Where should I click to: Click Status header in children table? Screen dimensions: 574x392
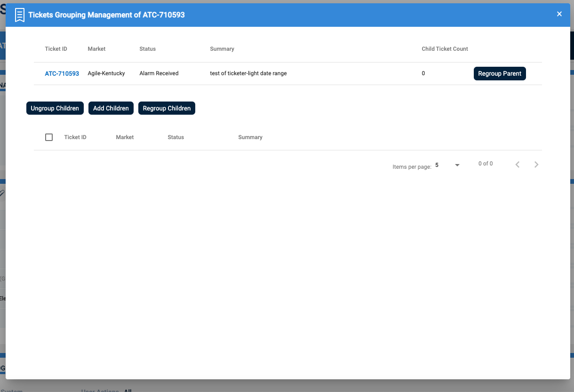click(x=175, y=137)
